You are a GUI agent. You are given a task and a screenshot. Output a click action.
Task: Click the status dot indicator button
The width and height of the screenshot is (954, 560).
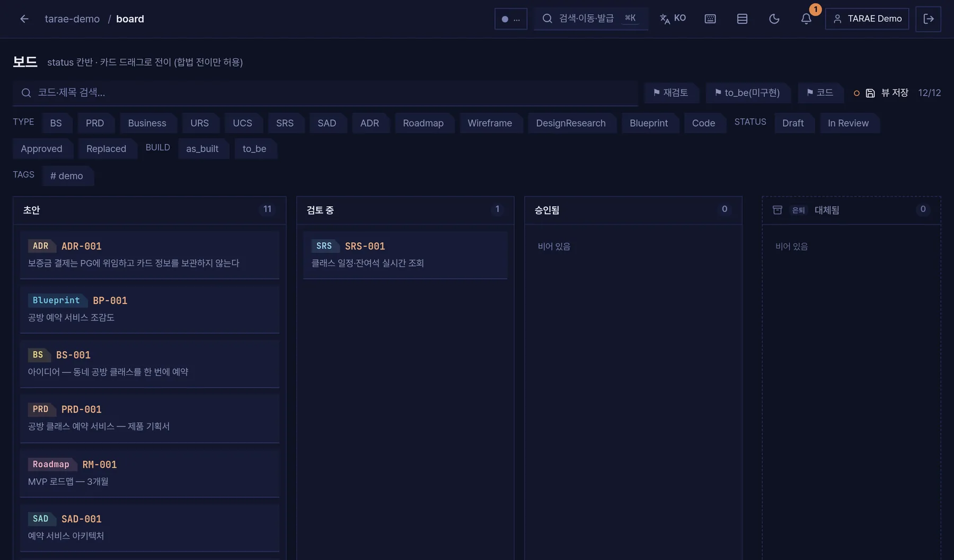[511, 19]
